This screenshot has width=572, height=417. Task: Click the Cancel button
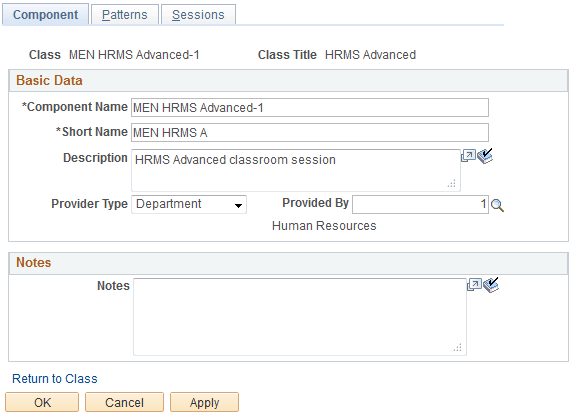[x=124, y=402]
